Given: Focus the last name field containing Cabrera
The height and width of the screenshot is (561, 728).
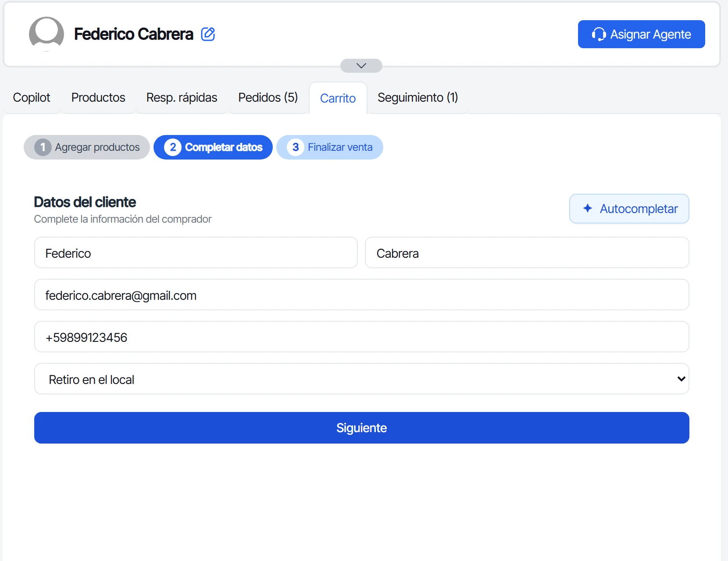Looking at the screenshot, I should 527,252.
